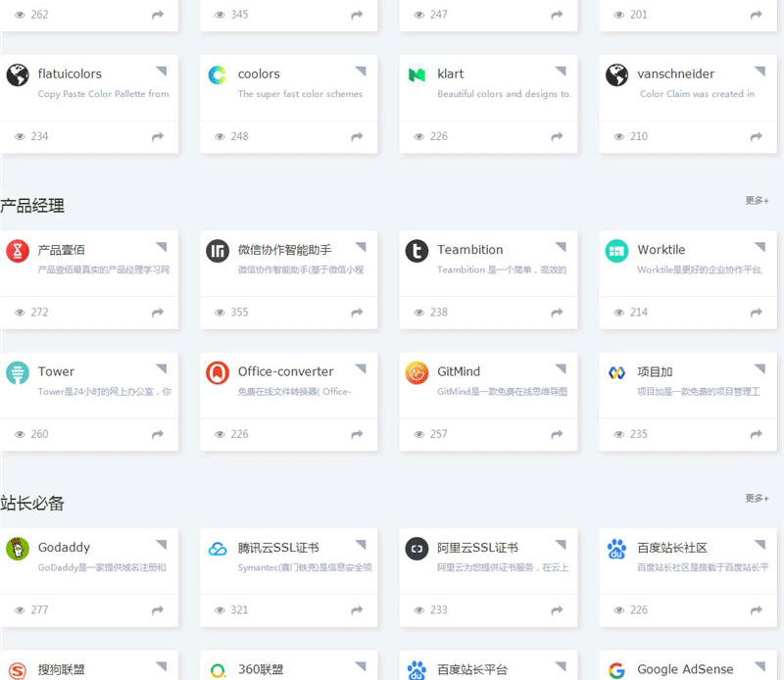
Task: Click corner triangle on GitMind card
Action: (x=561, y=368)
